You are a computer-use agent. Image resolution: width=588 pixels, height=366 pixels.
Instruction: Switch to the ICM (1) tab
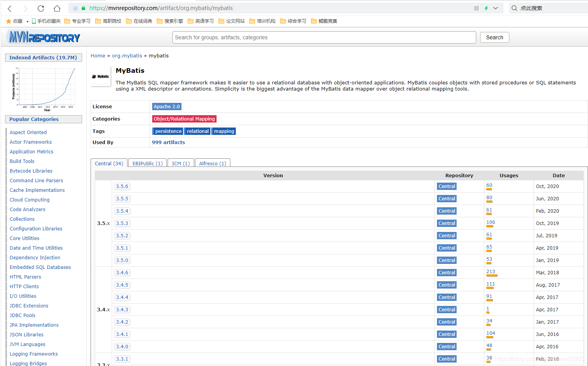pyautogui.click(x=181, y=163)
